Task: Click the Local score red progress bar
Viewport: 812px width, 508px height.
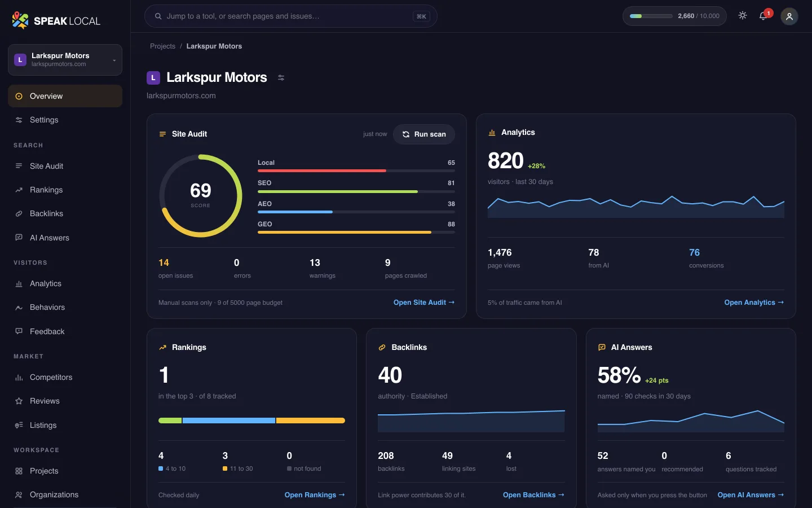Action: 356,170
